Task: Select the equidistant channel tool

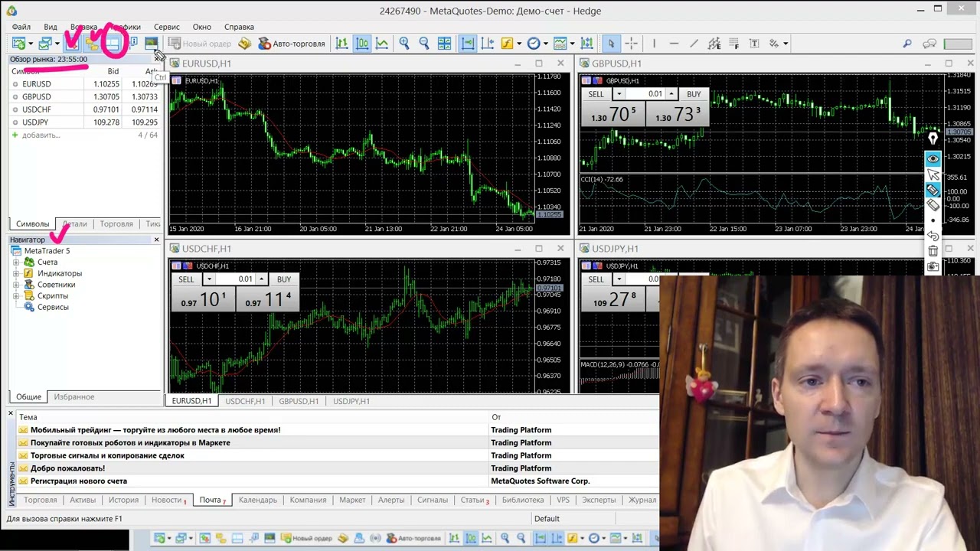Action: coord(714,44)
